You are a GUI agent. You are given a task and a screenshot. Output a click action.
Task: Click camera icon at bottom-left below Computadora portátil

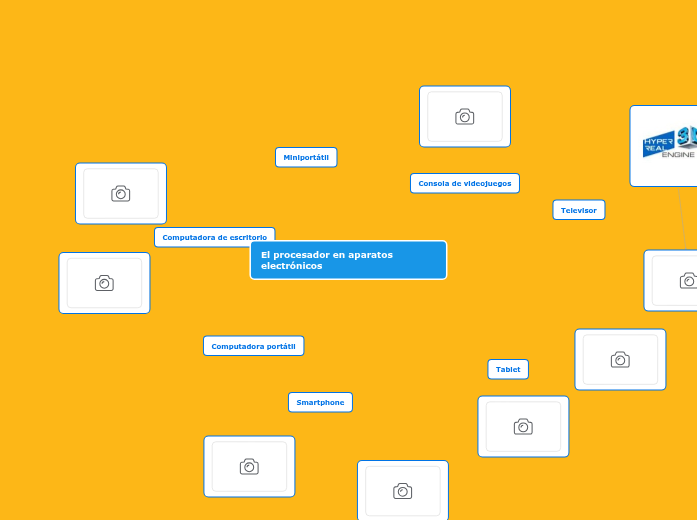249,466
